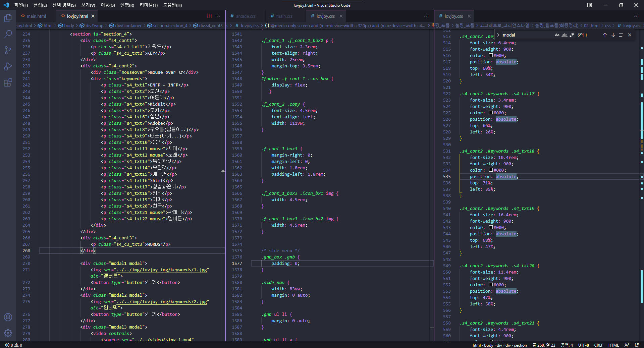The height and width of the screenshot is (348, 644).
Task: Open keywords/1.jpg image path link
Action: 162,270
